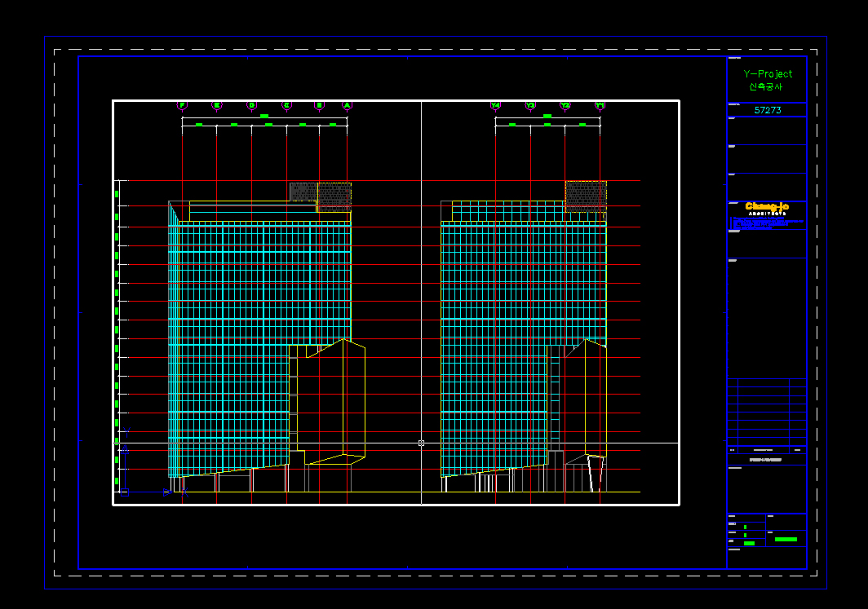Pick grid bubble marker D
The image size is (868, 609).
(x=251, y=105)
